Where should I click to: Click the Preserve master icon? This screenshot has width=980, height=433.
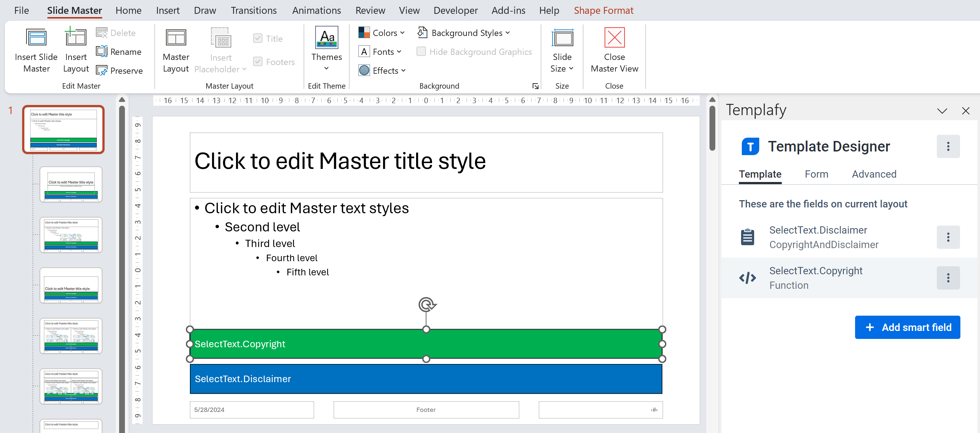coord(102,70)
